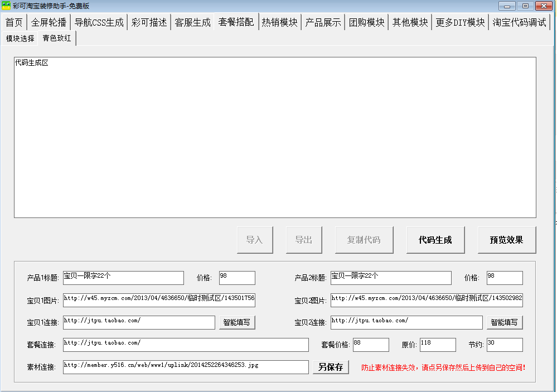Click the app icon in title bar

[x=6, y=6]
